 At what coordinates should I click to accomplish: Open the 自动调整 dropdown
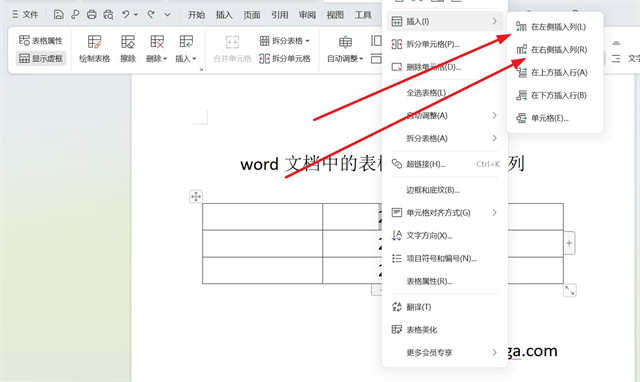coord(345,49)
